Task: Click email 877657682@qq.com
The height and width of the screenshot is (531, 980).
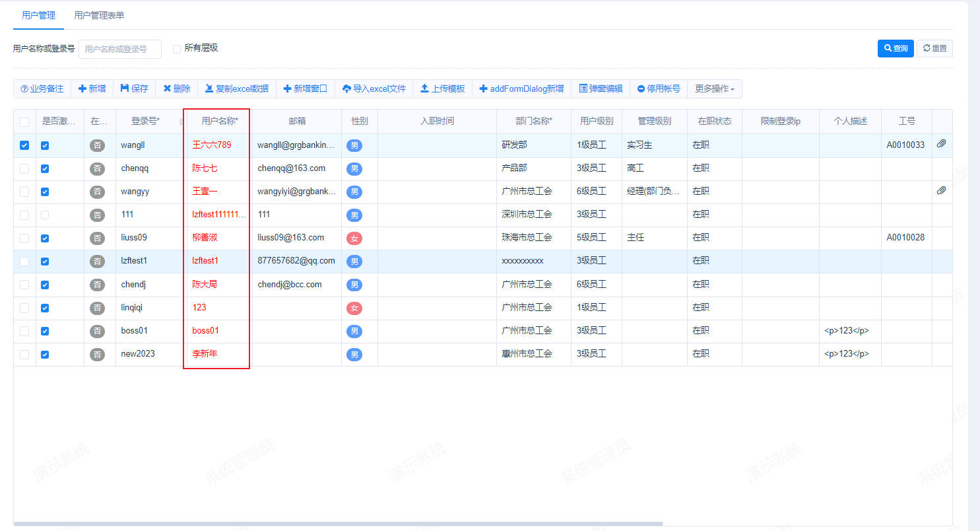Action: (x=296, y=261)
